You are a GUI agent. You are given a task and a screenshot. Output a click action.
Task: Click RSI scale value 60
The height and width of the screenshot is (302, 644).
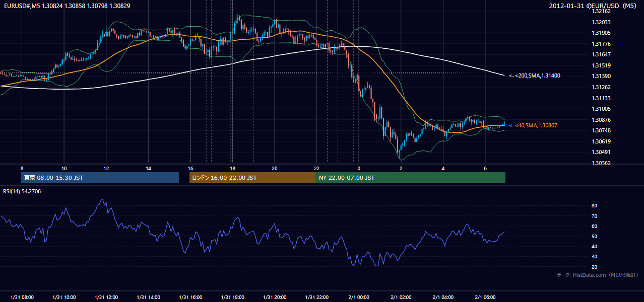594,226
